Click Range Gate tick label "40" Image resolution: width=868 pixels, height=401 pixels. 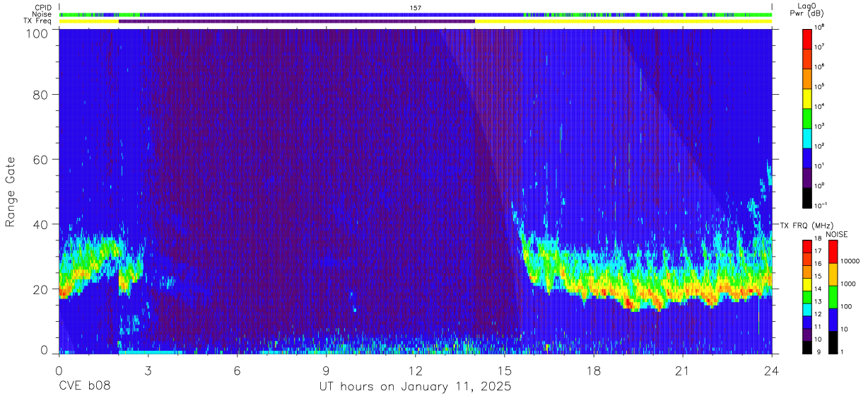[41, 224]
